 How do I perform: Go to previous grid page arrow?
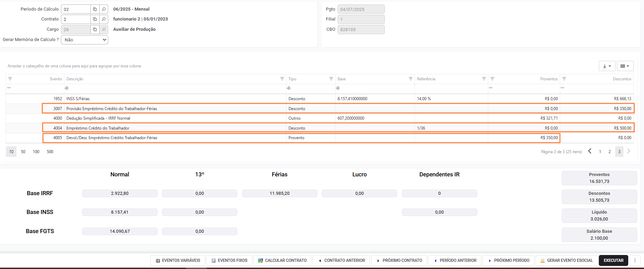[590, 151]
